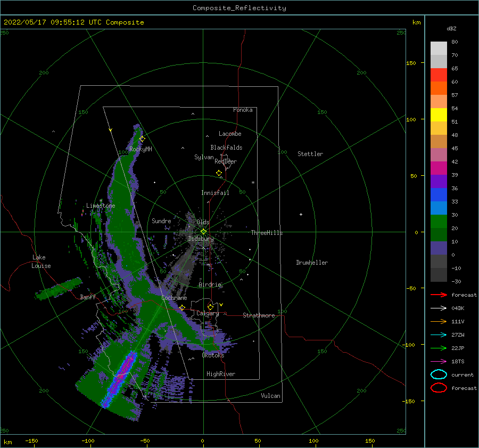Click the red 60 dBZ color swatch
The width and height of the screenshot is (479, 448).
coord(439,75)
